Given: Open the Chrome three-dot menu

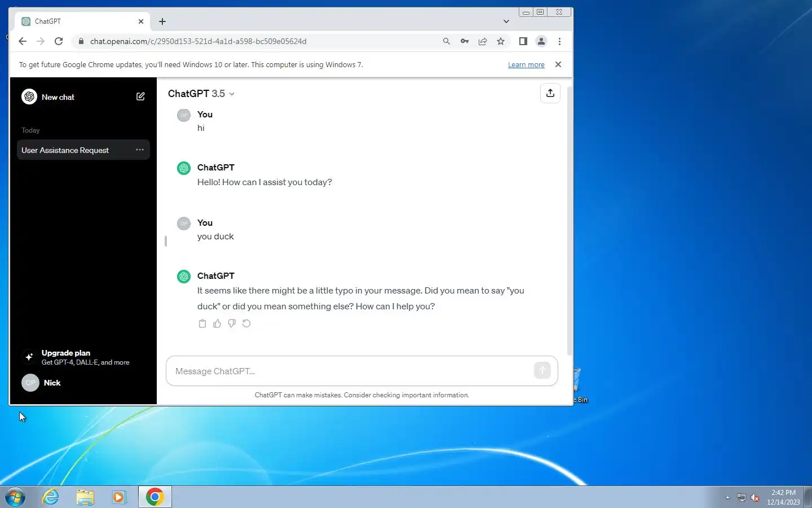Looking at the screenshot, I should click(559, 41).
